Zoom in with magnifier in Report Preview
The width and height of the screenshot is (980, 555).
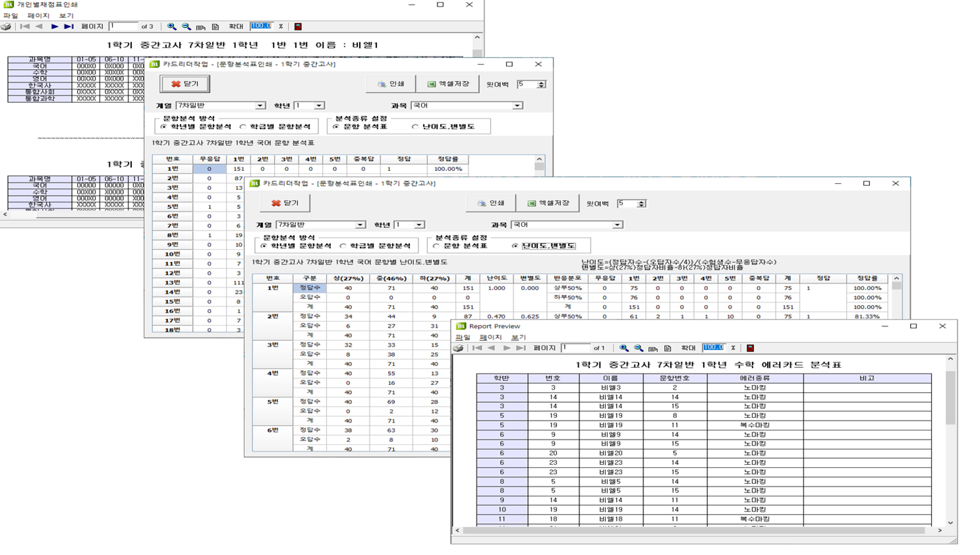point(624,348)
